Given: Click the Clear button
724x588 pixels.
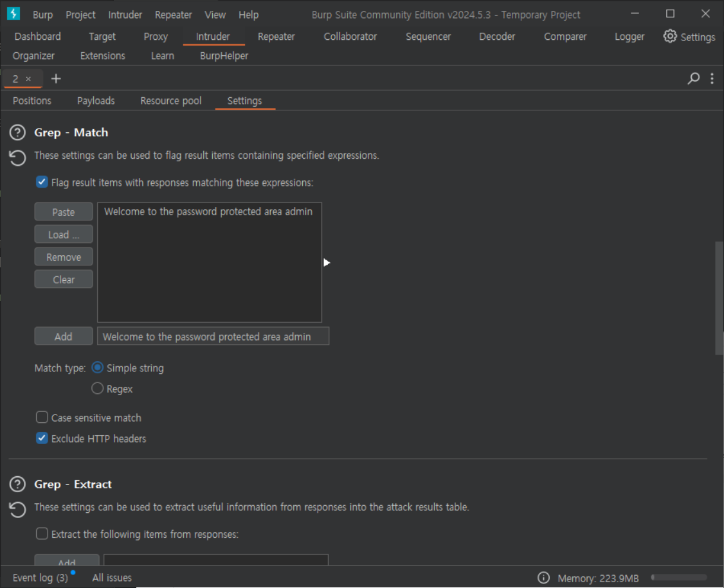Looking at the screenshot, I should (64, 280).
